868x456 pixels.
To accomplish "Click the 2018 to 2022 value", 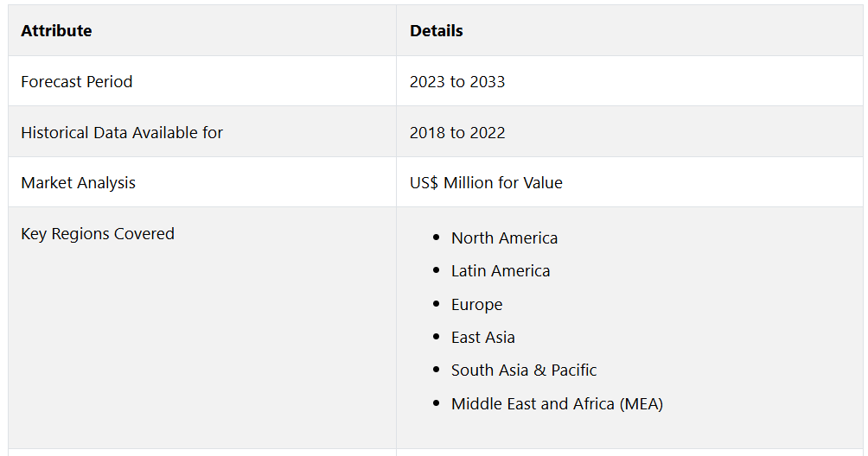I will pyautogui.click(x=457, y=133).
